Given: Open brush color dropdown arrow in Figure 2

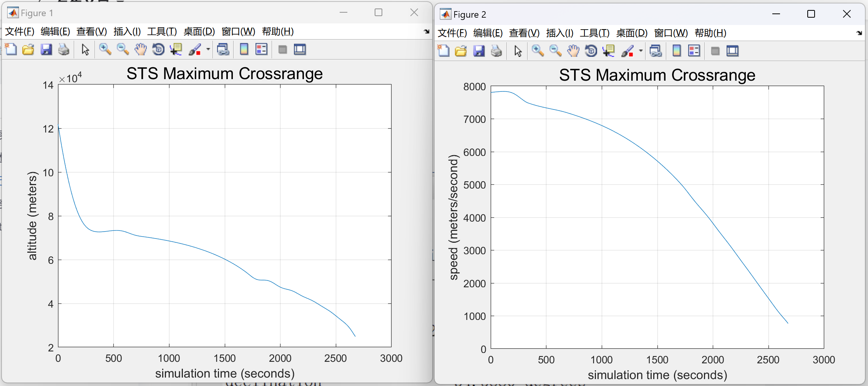Looking at the screenshot, I should pos(641,51).
